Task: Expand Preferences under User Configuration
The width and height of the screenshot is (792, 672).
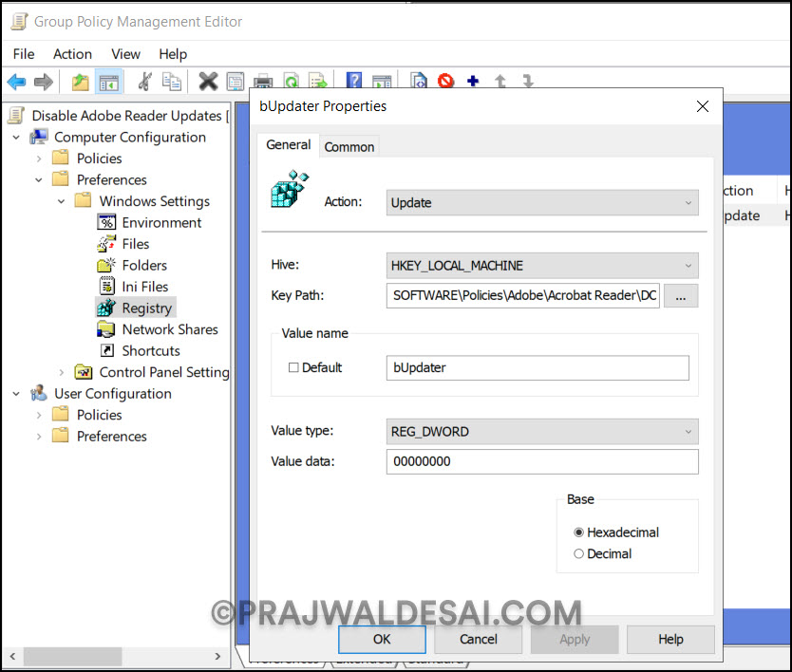Action: [x=39, y=437]
